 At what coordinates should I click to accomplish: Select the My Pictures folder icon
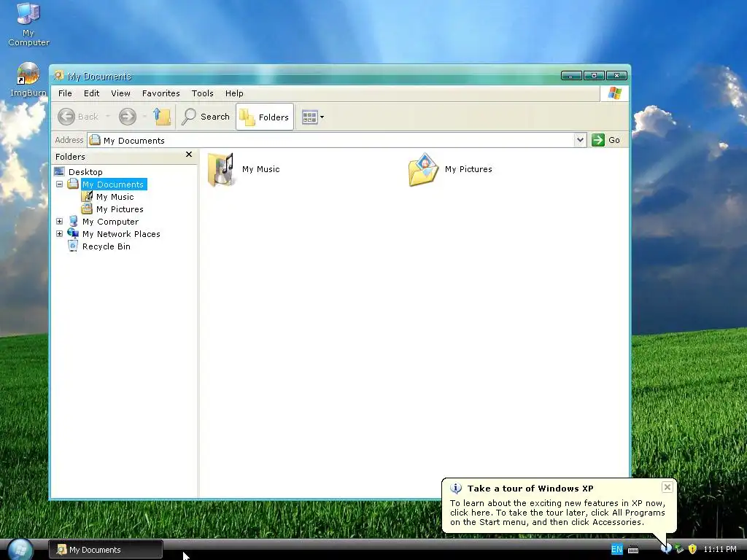click(423, 169)
